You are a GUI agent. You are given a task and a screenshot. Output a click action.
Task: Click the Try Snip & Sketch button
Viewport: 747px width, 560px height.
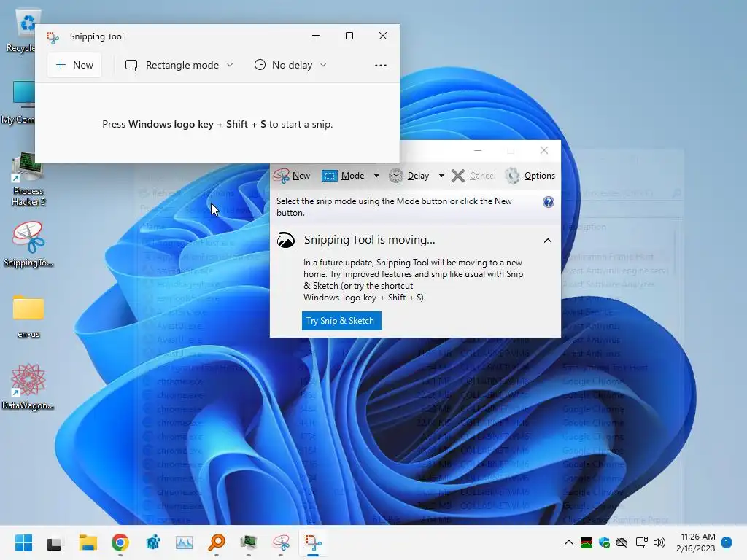coord(341,321)
